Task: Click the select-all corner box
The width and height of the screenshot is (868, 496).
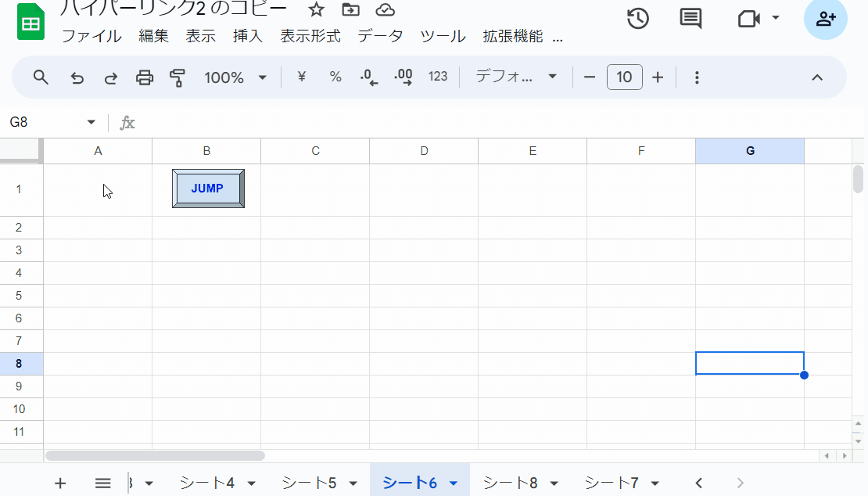Action: pyautogui.click(x=21, y=150)
